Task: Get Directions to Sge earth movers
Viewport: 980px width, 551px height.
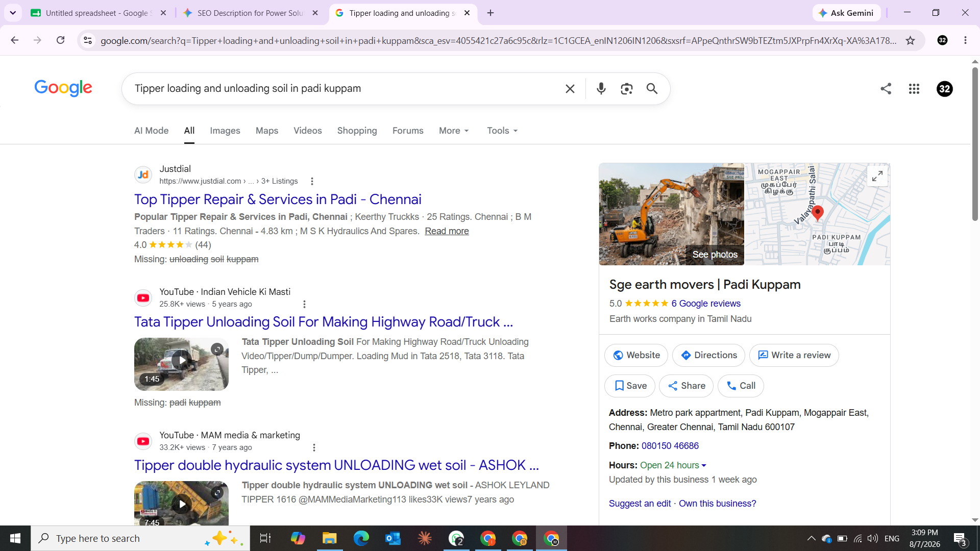Action: pyautogui.click(x=708, y=355)
